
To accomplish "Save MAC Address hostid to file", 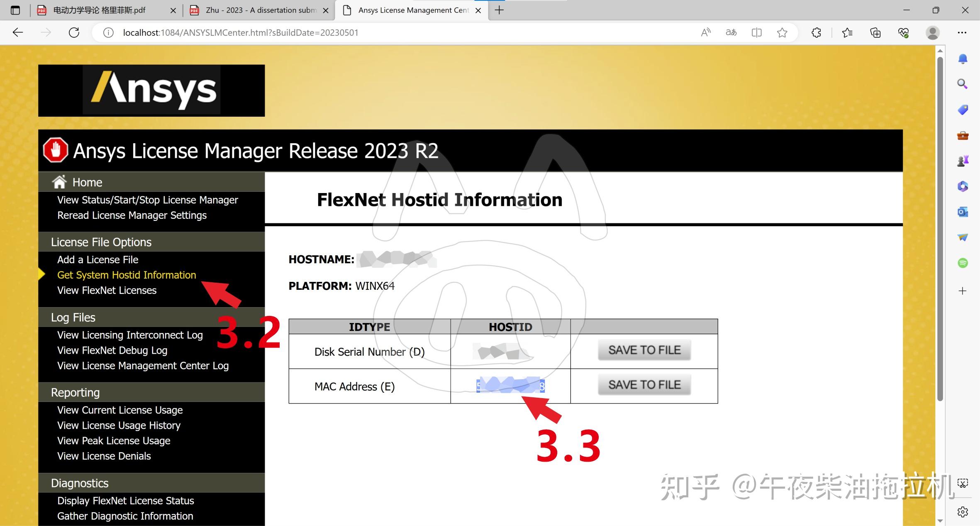I will click(x=644, y=385).
